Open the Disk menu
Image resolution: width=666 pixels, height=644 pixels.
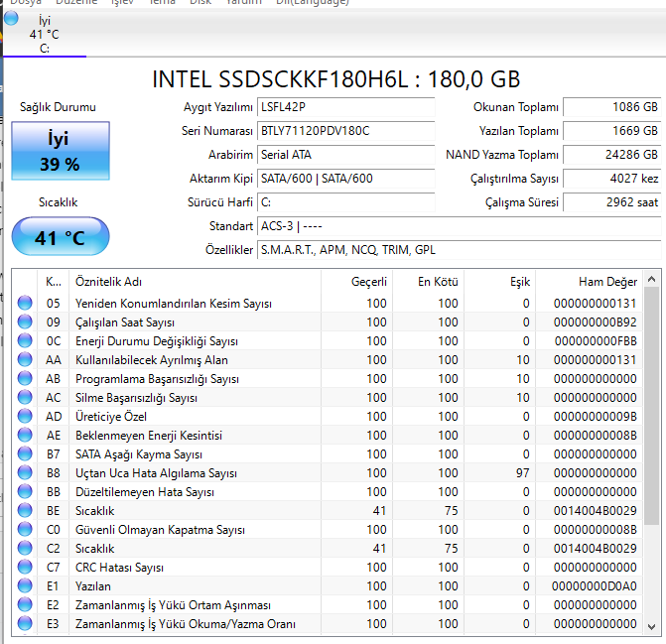[x=200, y=3]
